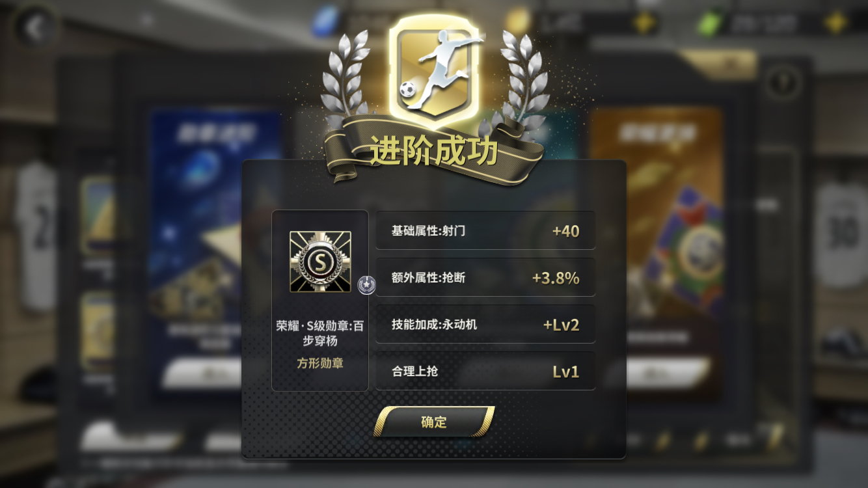Click the blue gem currency icon
This screenshot has height=488, width=868.
click(327, 23)
